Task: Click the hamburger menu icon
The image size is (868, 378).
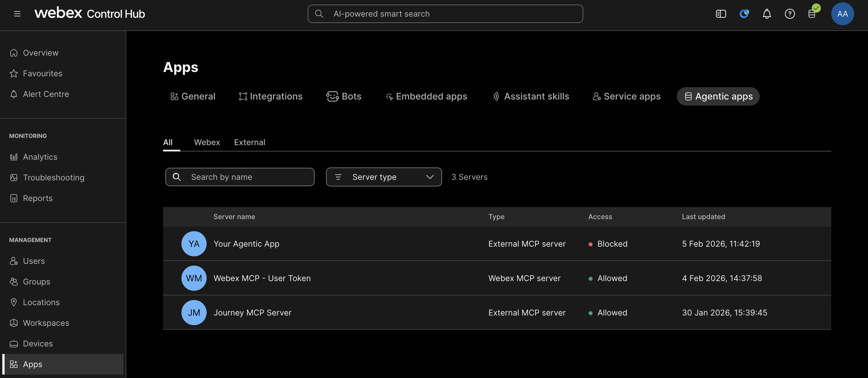Action: coord(17,14)
